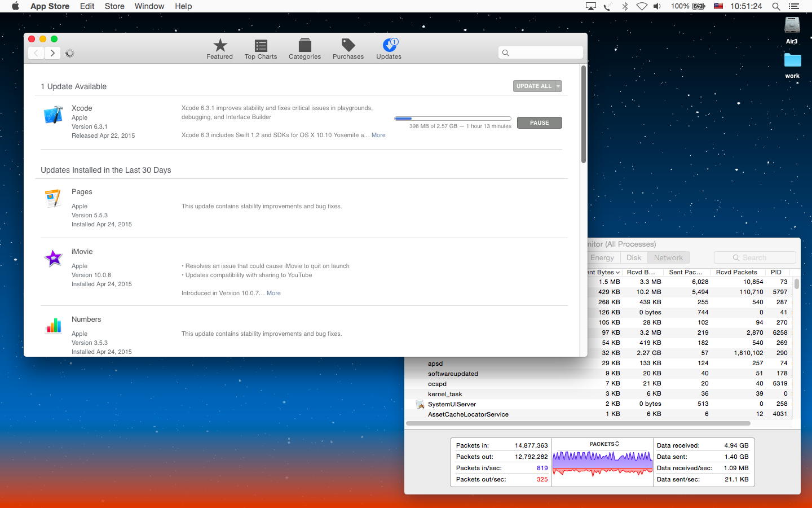Expand the Update All dropdown arrow
This screenshot has height=508, width=812.
(x=558, y=86)
